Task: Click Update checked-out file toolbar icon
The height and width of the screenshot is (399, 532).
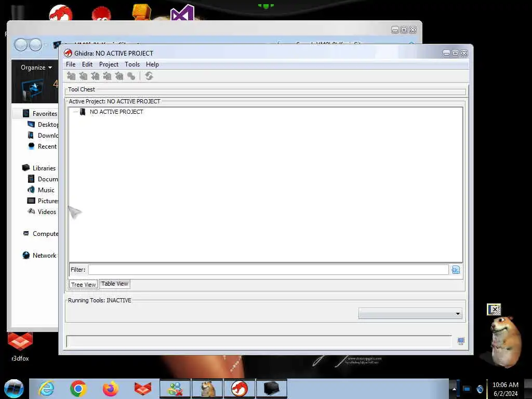Action: (95, 76)
